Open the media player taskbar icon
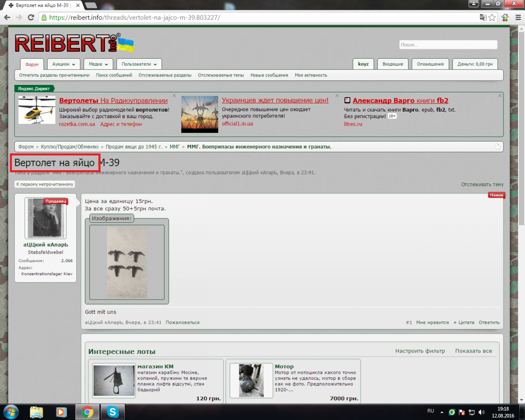Screen dimensions: 525x420 click(62, 412)
